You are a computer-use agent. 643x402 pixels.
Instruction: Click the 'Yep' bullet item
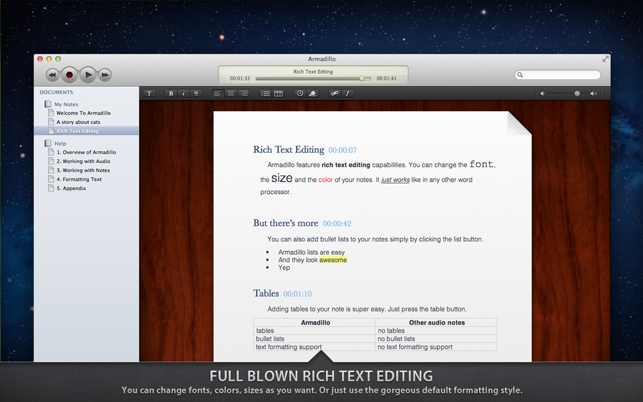tap(284, 267)
